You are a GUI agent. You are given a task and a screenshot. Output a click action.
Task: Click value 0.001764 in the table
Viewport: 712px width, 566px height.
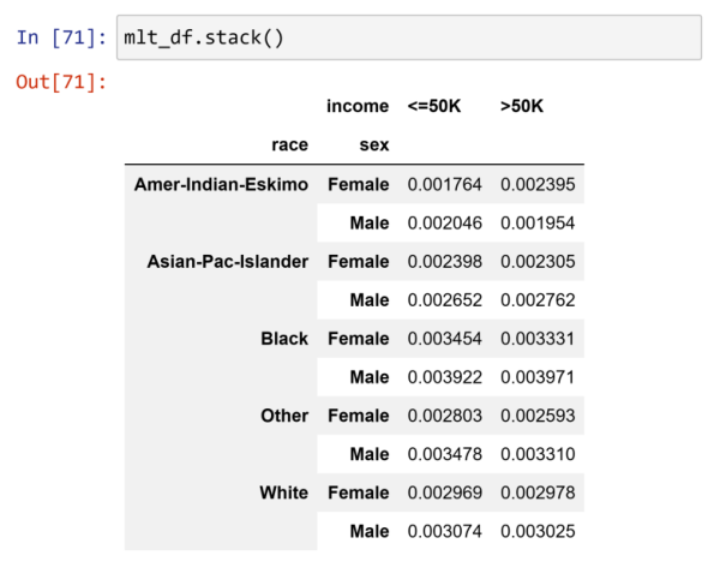444,184
